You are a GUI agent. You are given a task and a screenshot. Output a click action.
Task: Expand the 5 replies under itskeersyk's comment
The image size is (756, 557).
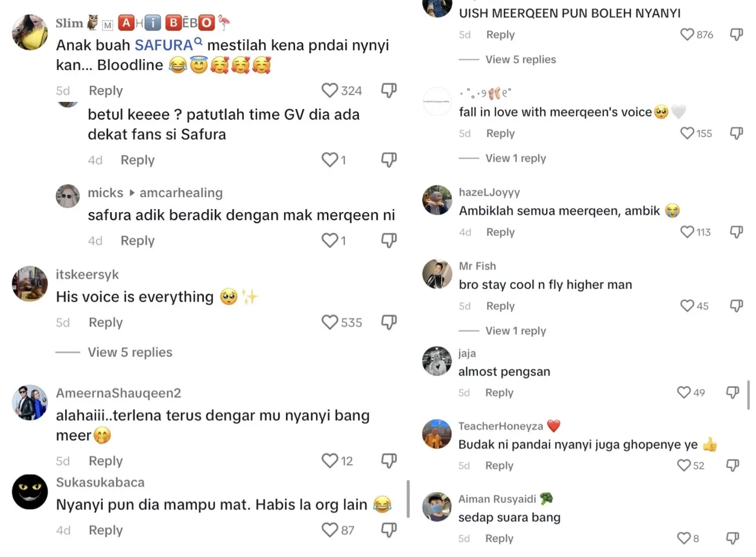(x=130, y=353)
